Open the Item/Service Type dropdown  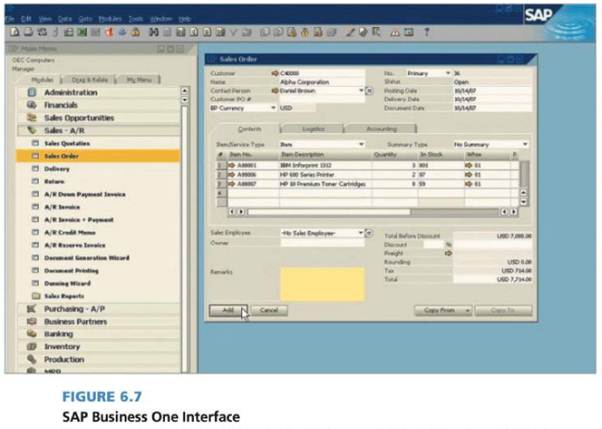coord(362,145)
